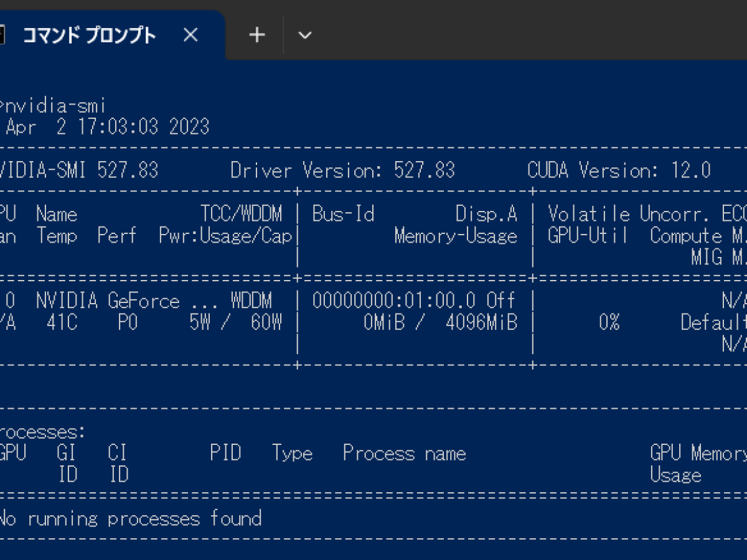The height and width of the screenshot is (560, 747).
Task: Click the typed nvidia-smi command
Action: pyautogui.click(x=55, y=105)
